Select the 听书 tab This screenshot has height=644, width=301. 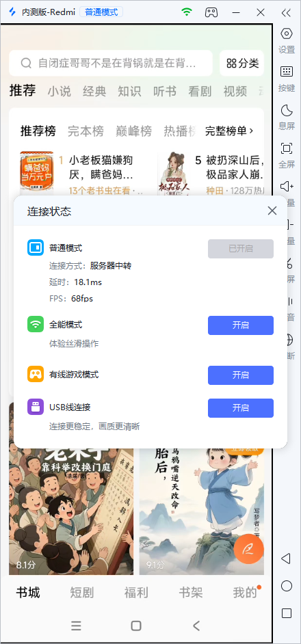(165, 91)
